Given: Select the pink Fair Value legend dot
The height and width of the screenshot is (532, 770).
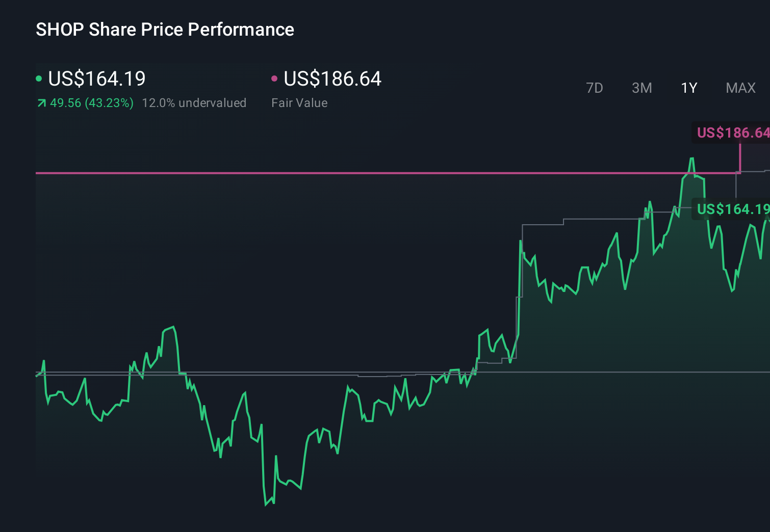Looking at the screenshot, I should [x=275, y=78].
